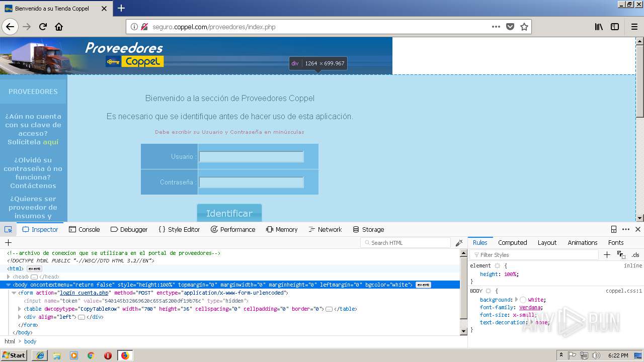Click the login_cuenta.php attribute link
644x362 pixels.
(85, 293)
